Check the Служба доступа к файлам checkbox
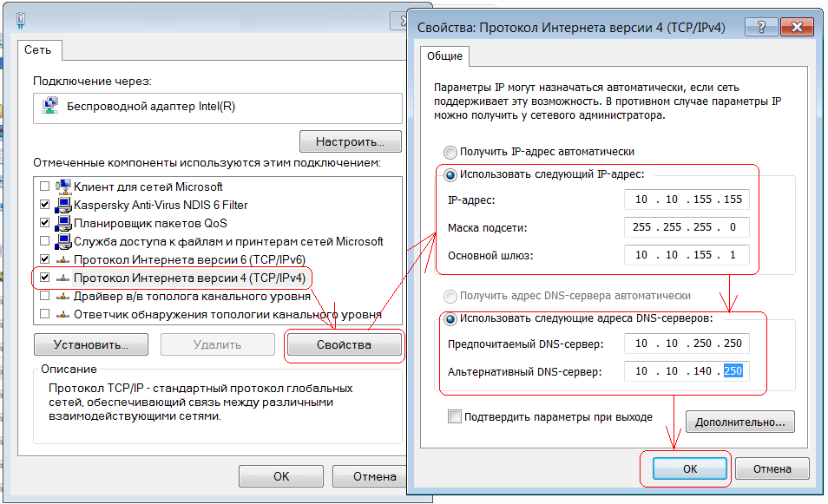The height and width of the screenshot is (504, 828). coord(45,241)
